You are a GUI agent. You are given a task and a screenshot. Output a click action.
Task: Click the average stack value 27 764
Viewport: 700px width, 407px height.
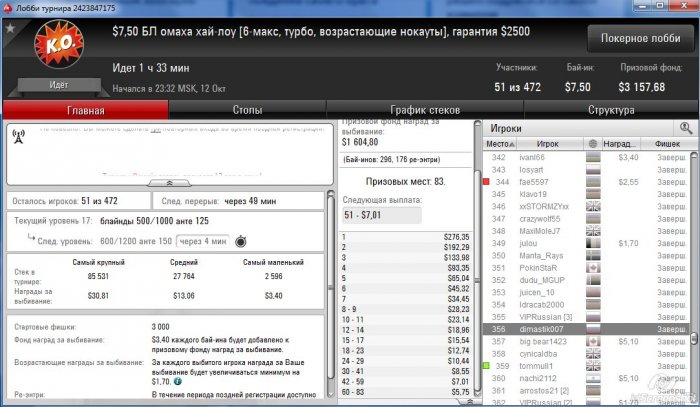coord(183,276)
